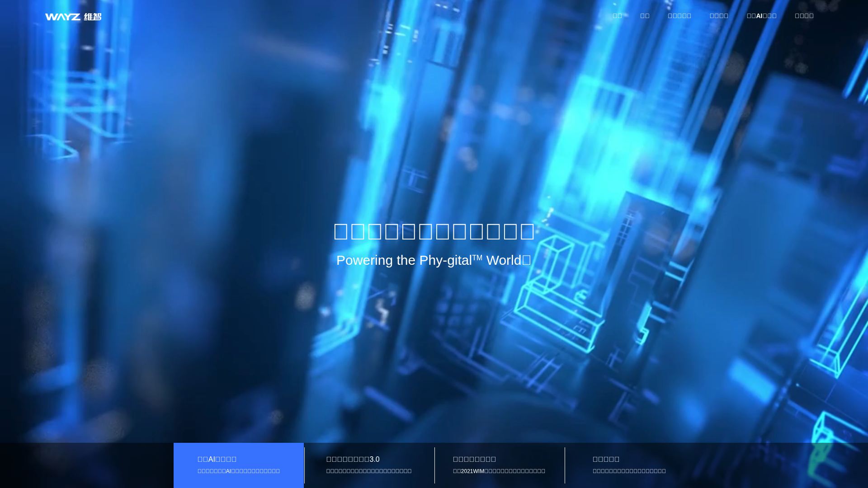Open the first navigation menu item after the logo
The image size is (868, 488).
[617, 16]
